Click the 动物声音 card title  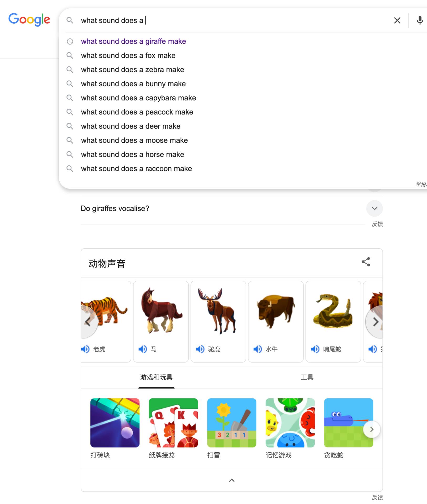[107, 264]
